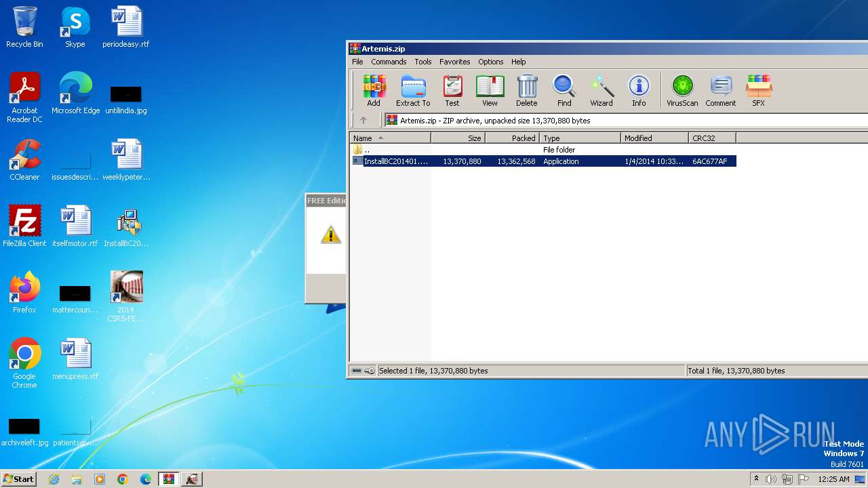868x488 pixels.
Task: Open the Commands menu
Action: [389, 62]
